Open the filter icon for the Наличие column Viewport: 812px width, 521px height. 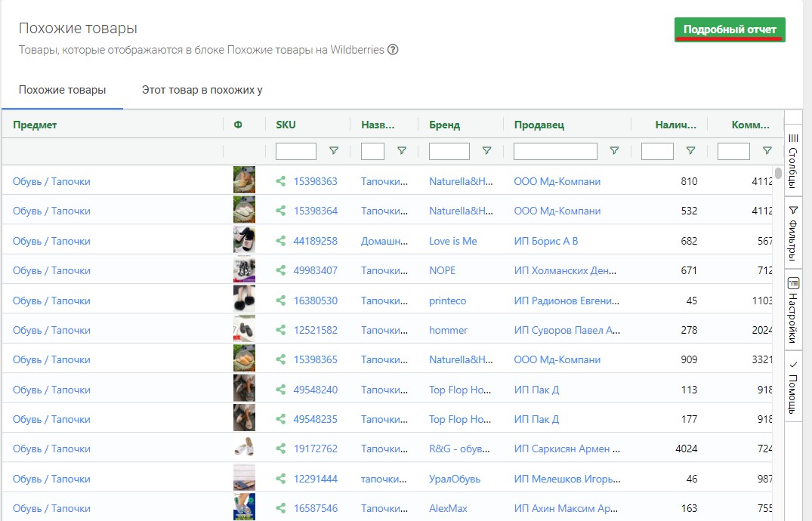click(x=690, y=151)
